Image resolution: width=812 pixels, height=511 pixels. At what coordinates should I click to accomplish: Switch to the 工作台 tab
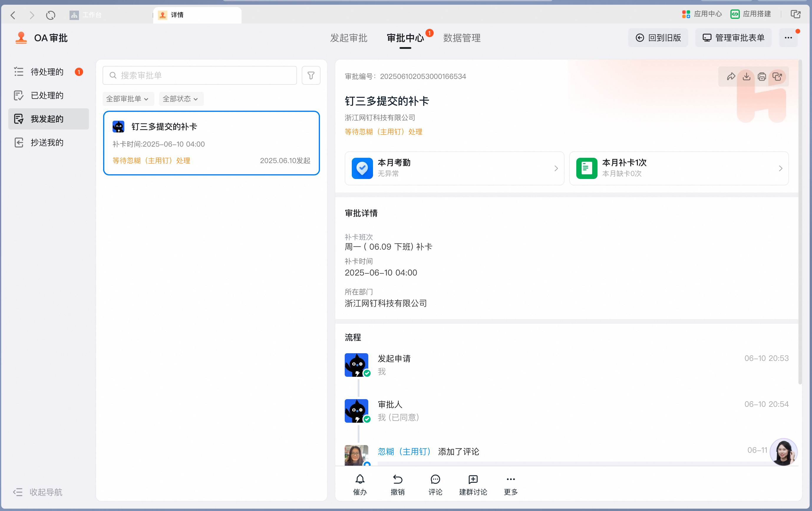click(86, 15)
